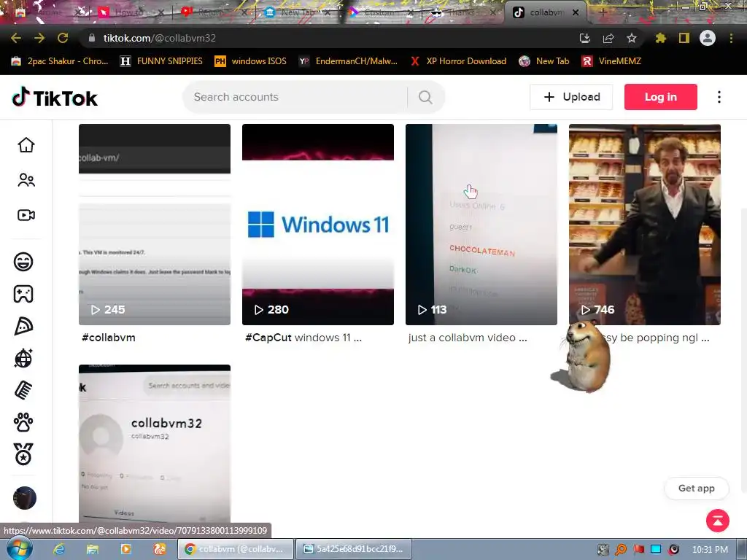
Task: Click the search magnifier icon
Action: [x=425, y=97]
